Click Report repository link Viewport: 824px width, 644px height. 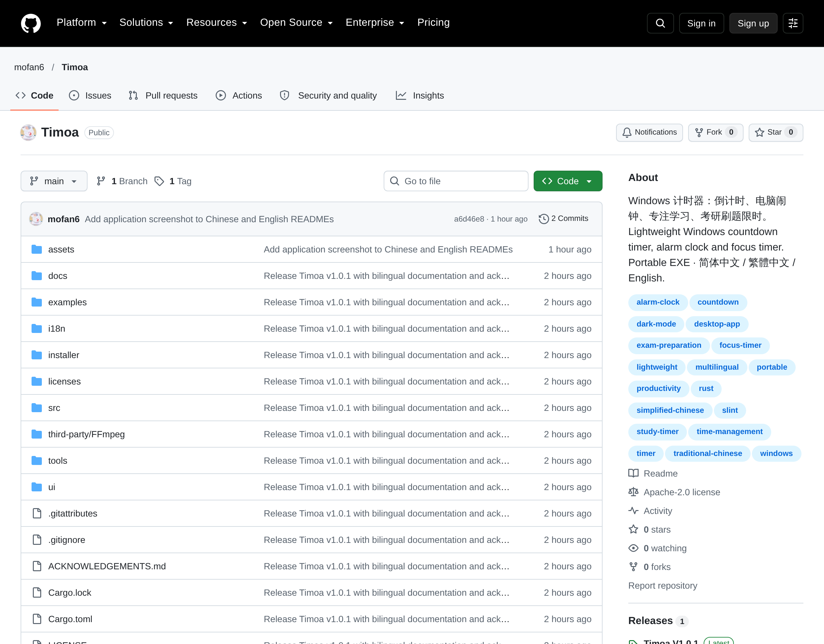(x=662, y=585)
